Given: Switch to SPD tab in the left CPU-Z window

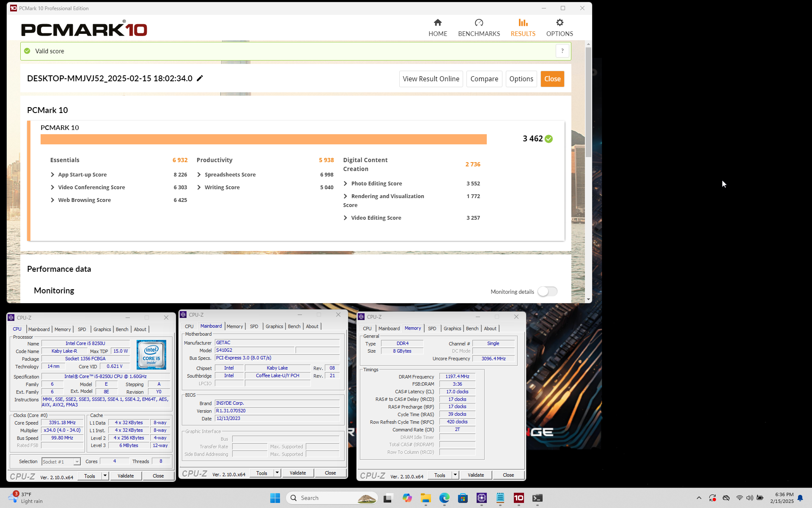Looking at the screenshot, I should point(82,329).
